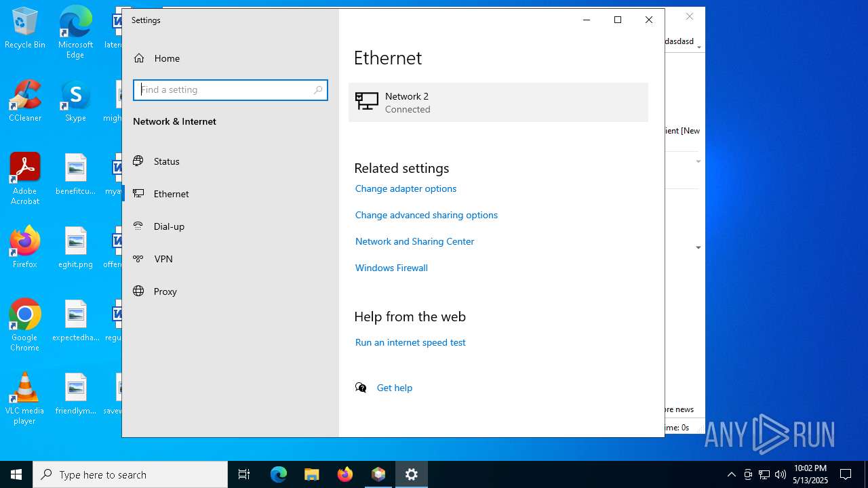The image size is (868, 488).
Task: Open Windows Start menu
Action: tap(16, 474)
